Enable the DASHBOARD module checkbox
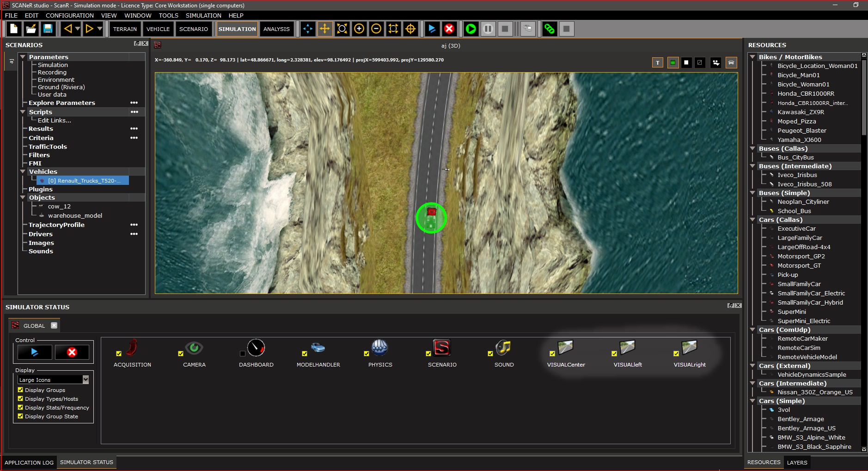The height and width of the screenshot is (471, 868). (x=243, y=353)
